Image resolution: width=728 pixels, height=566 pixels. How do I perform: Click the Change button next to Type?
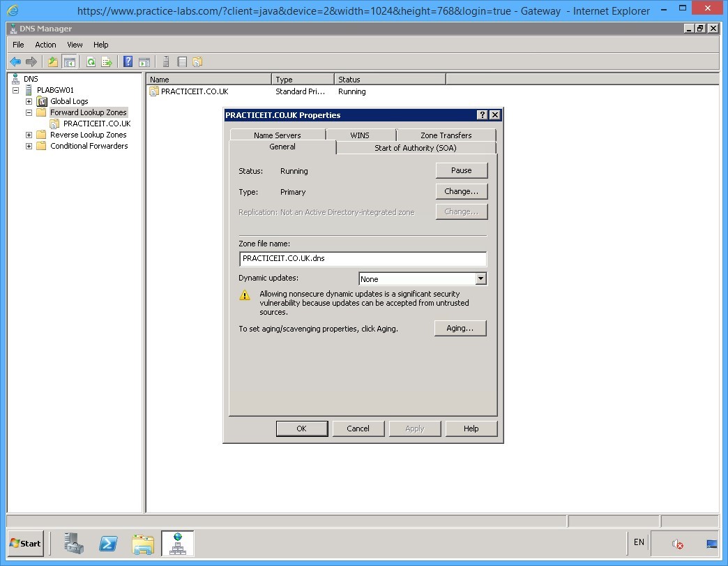pyautogui.click(x=461, y=191)
